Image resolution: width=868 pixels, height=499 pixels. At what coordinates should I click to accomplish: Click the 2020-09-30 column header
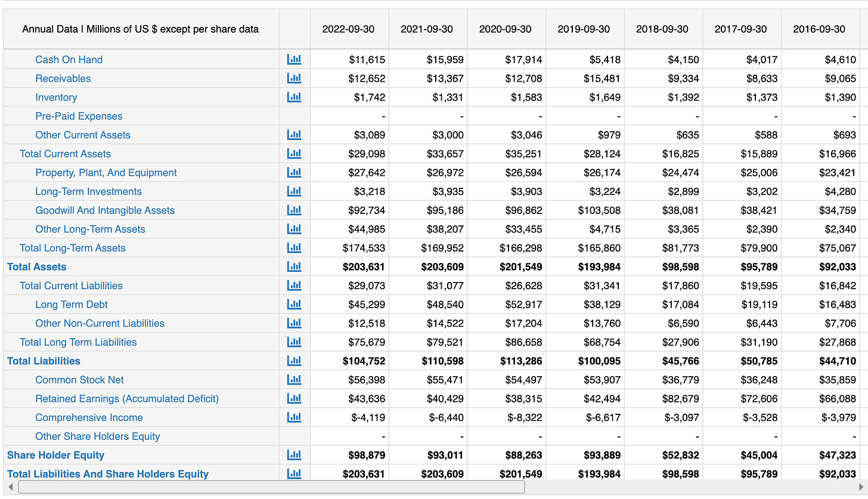click(507, 29)
